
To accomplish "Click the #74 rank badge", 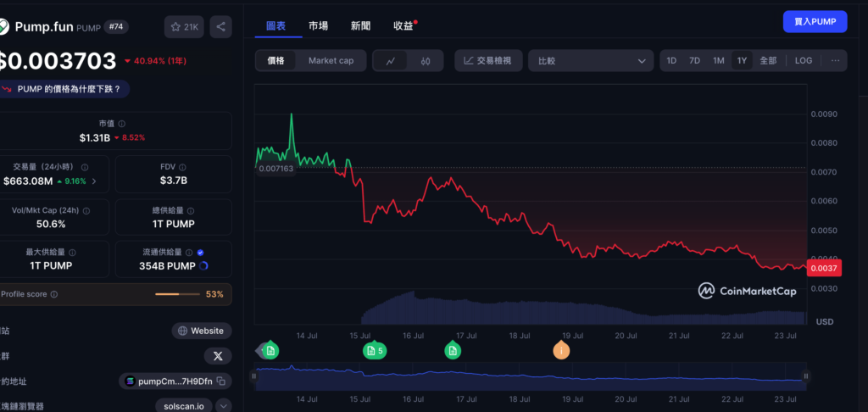I will point(116,26).
